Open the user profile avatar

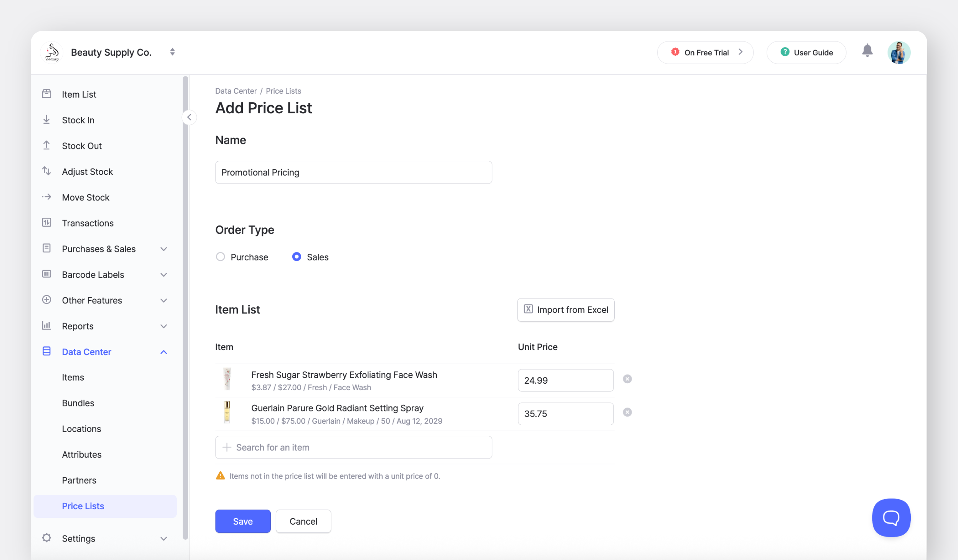coord(898,53)
